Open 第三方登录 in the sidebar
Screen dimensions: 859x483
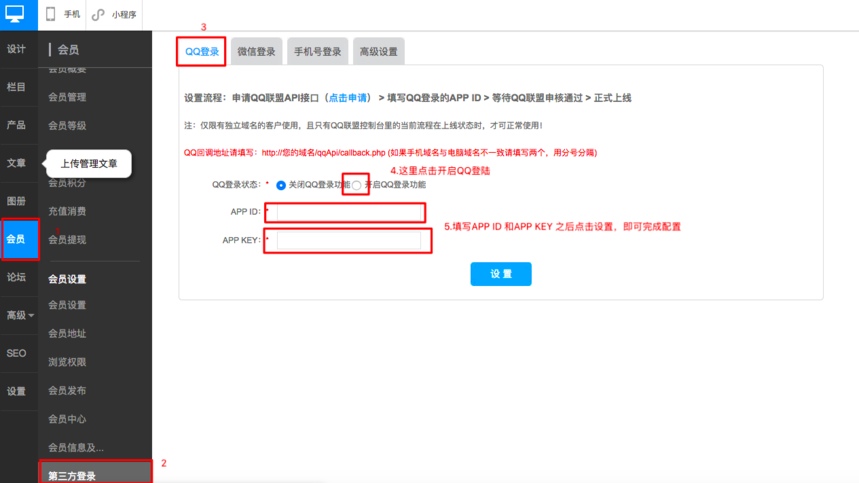tap(95, 473)
